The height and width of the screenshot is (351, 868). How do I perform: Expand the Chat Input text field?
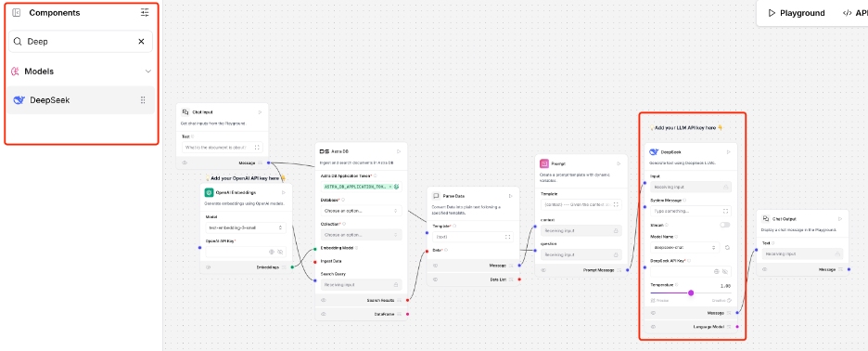pos(257,148)
